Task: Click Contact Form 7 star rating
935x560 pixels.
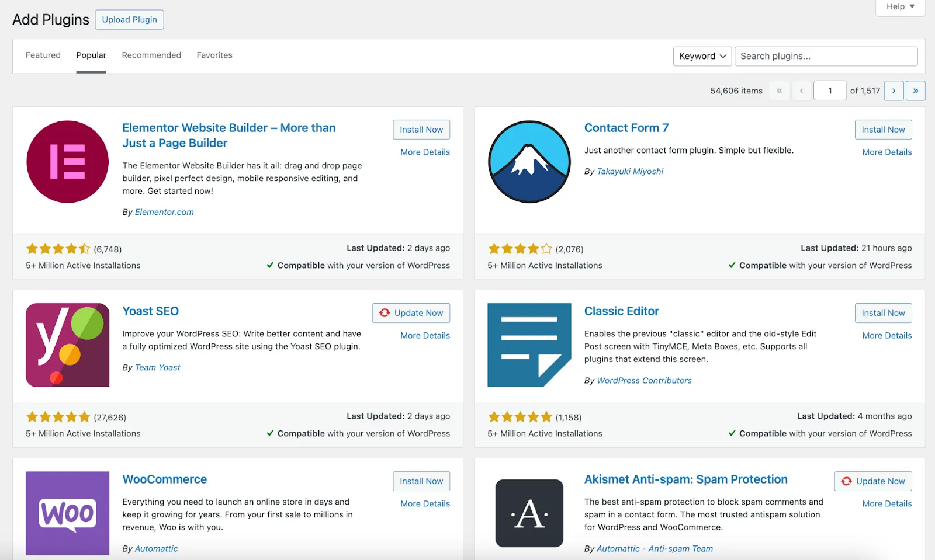Action: coord(520,249)
